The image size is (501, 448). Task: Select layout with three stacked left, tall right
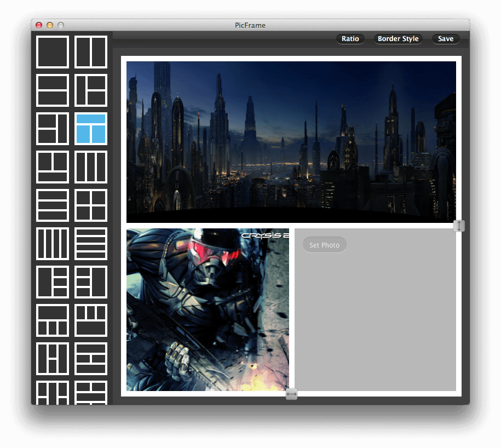coord(91,282)
